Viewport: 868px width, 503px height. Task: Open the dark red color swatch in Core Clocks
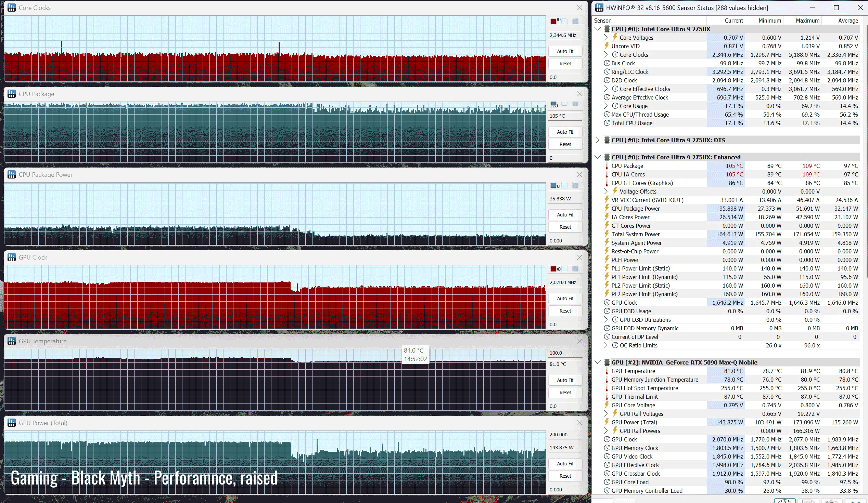tap(553, 22)
